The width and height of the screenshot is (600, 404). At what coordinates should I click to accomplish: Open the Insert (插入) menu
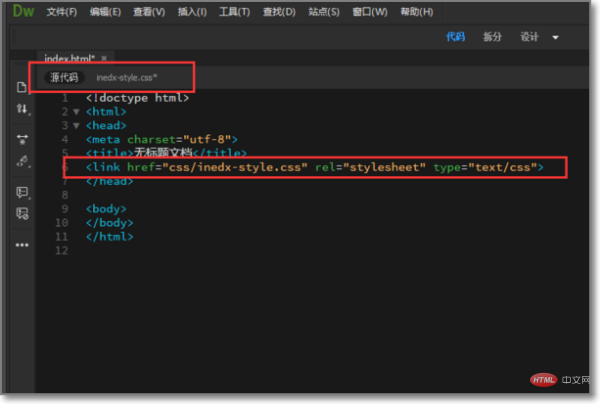(192, 12)
